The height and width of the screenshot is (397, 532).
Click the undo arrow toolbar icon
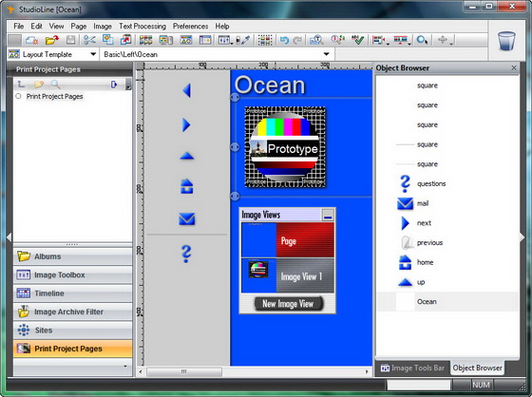[x=284, y=40]
